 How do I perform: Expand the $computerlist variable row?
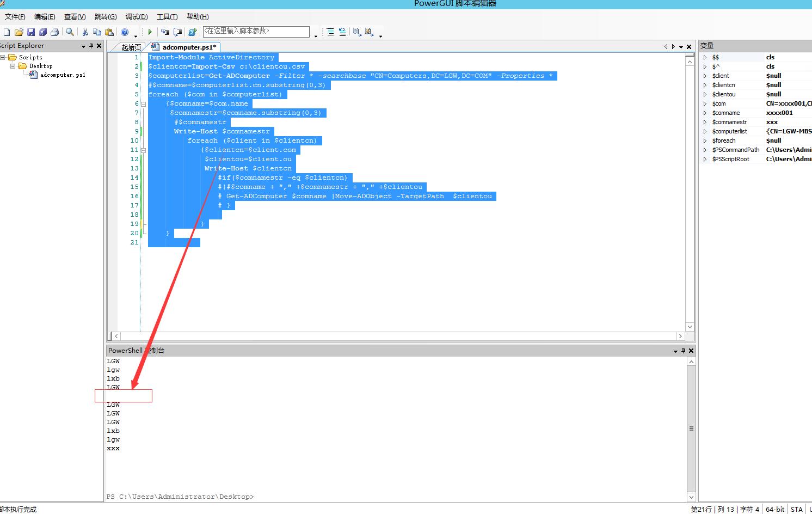coord(705,131)
